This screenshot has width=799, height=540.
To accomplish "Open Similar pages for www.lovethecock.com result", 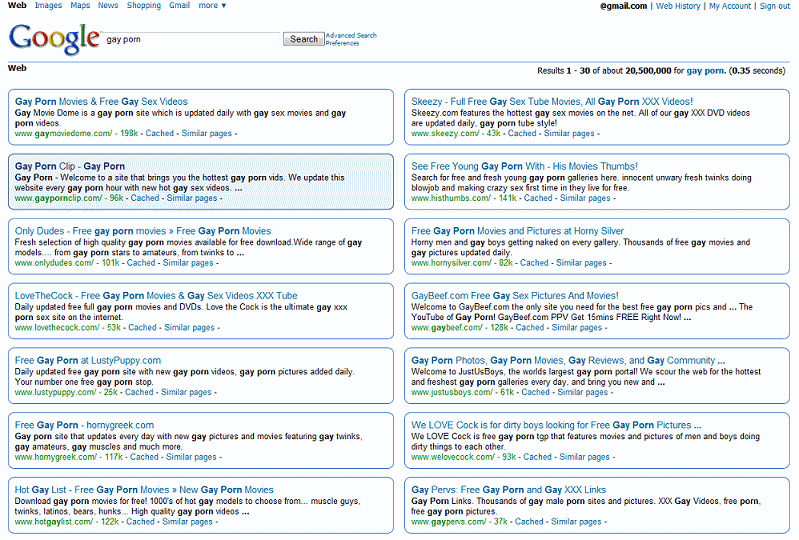I will [x=190, y=328].
